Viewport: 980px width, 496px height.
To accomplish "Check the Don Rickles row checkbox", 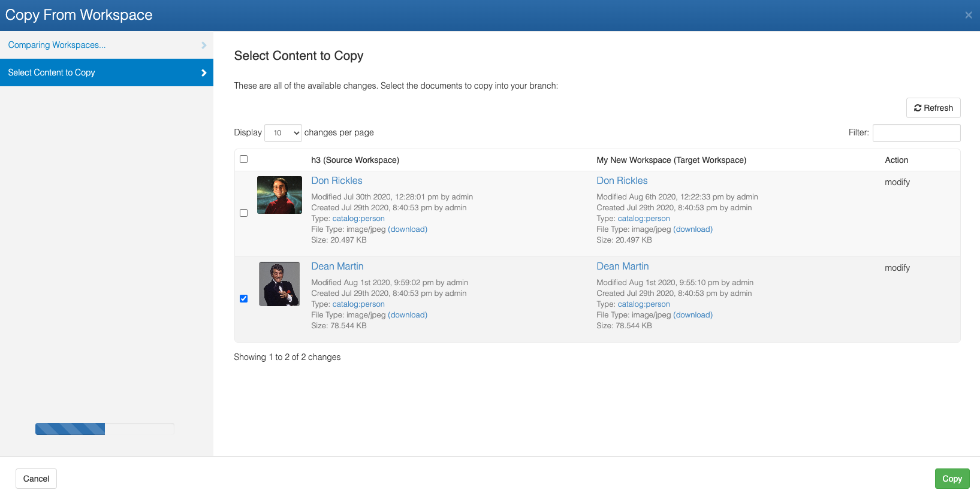I will pyautogui.click(x=243, y=213).
